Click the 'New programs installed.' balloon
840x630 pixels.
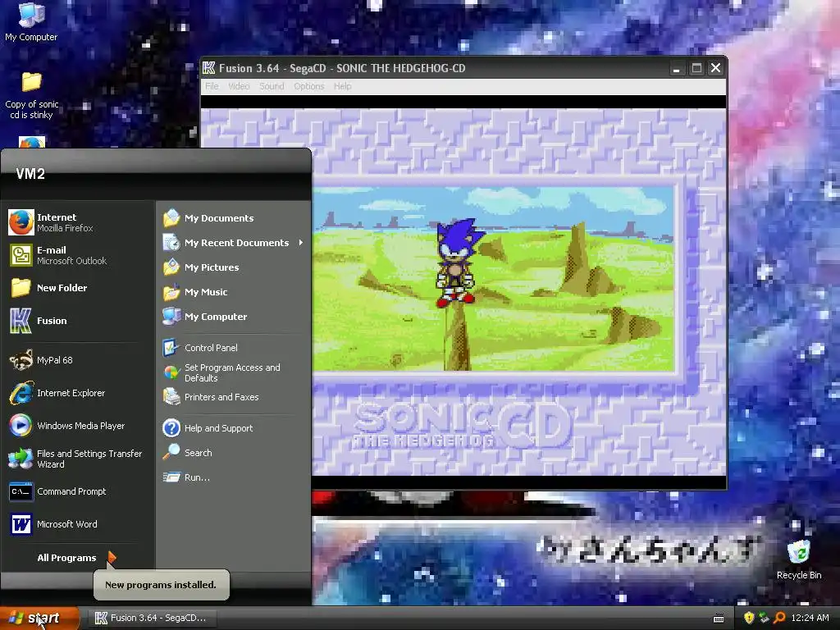click(162, 584)
